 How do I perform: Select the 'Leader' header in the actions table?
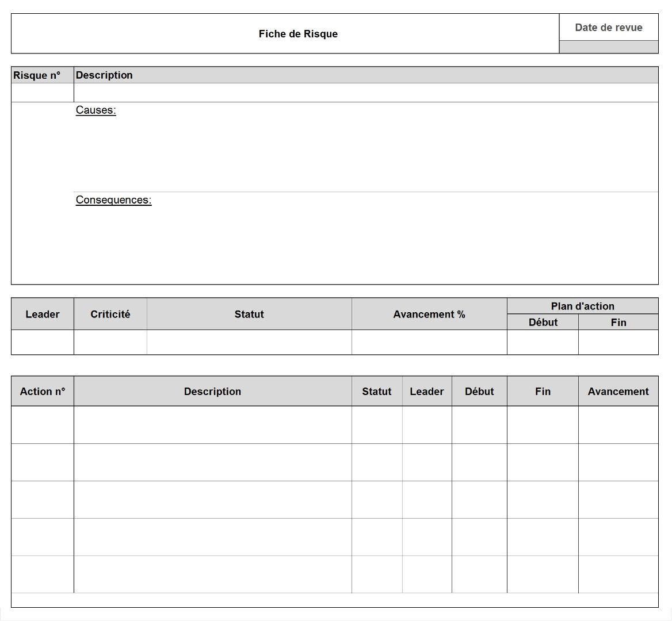click(x=427, y=391)
